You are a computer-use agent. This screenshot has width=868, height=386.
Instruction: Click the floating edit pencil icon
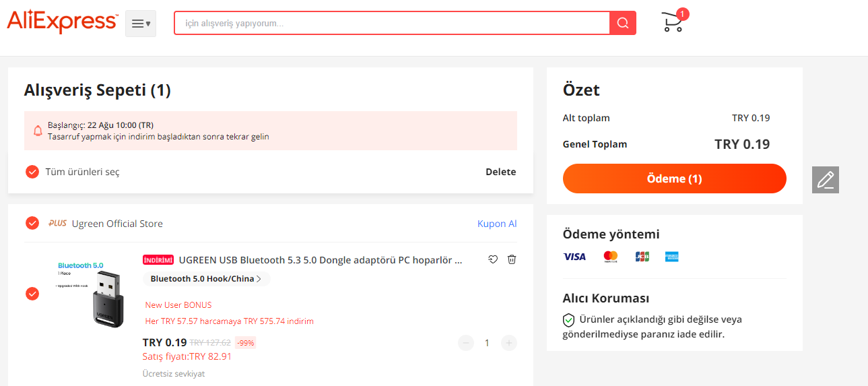825,180
